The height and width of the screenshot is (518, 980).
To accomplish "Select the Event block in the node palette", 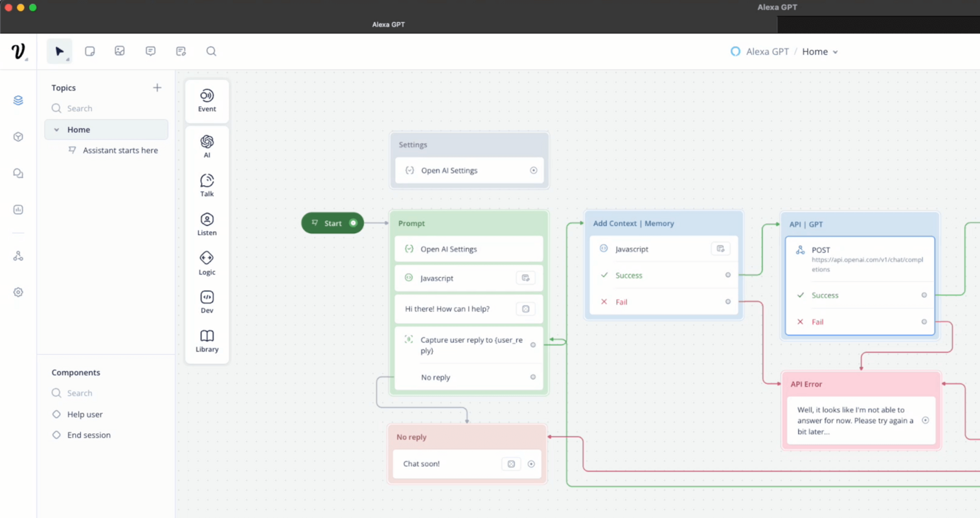I will 207,100.
